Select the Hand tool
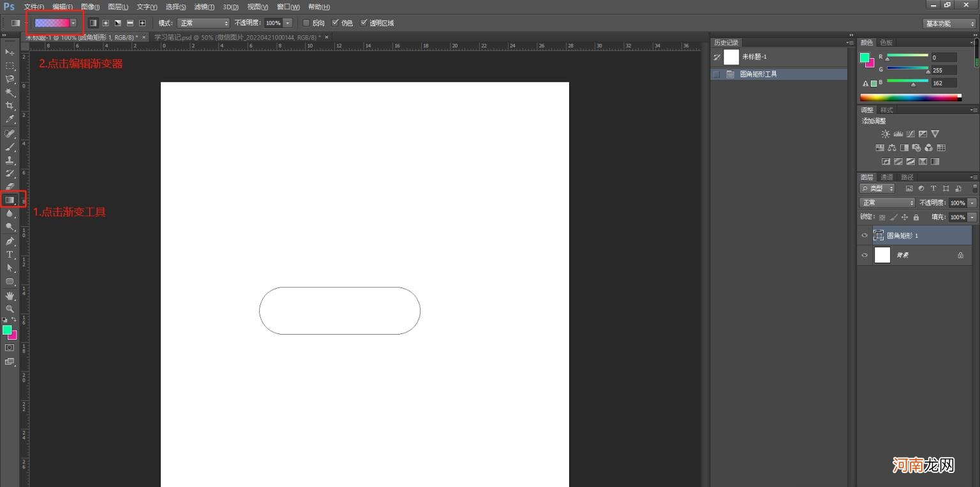The height and width of the screenshot is (487, 980). [10, 296]
